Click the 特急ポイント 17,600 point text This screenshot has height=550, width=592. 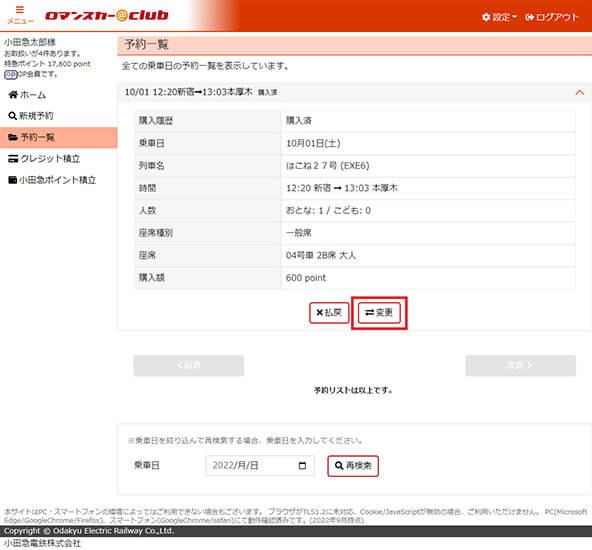click(48, 64)
